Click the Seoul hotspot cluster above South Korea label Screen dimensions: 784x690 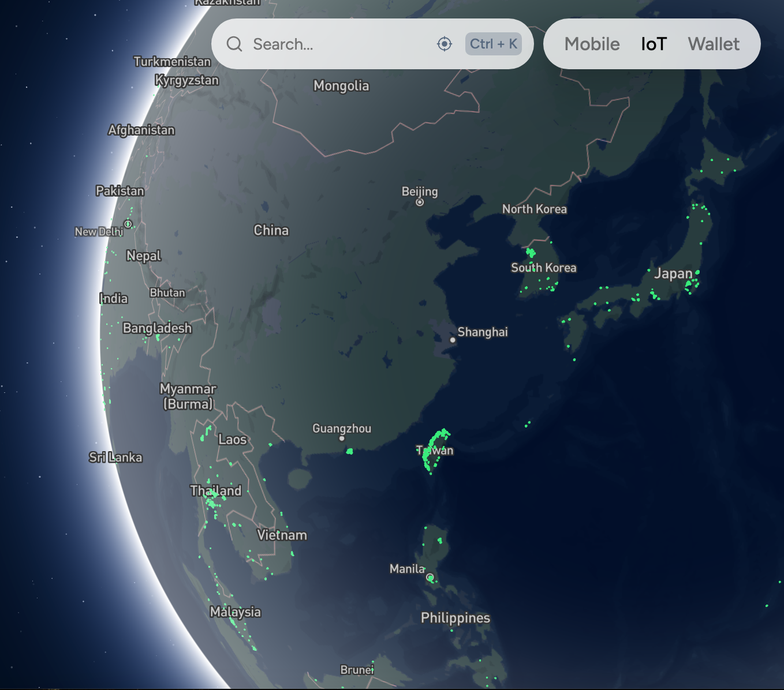click(531, 252)
